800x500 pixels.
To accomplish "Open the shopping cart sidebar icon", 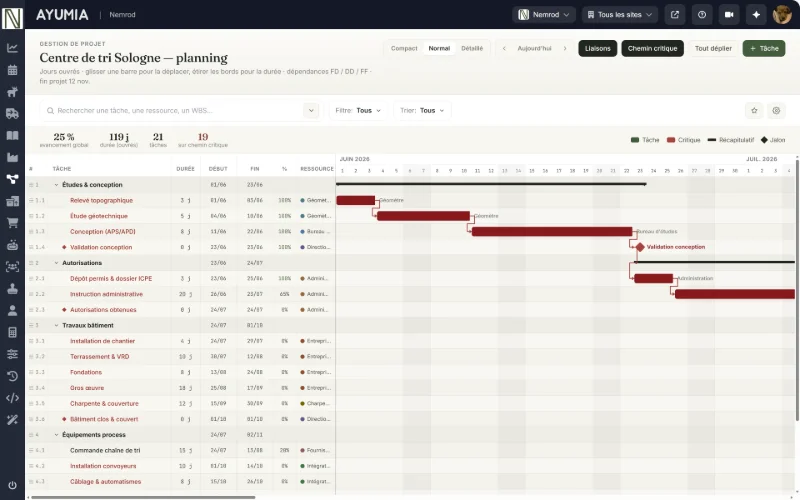I will (12, 223).
